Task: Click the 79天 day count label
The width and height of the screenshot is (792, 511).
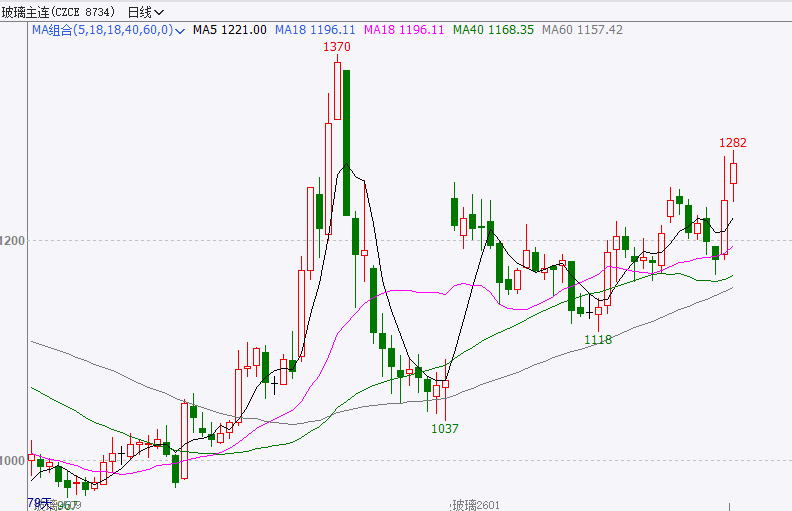Action: [x=39, y=502]
